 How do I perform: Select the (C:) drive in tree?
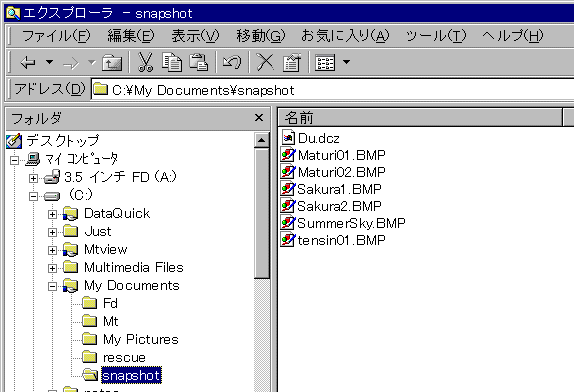pyautogui.click(x=81, y=195)
